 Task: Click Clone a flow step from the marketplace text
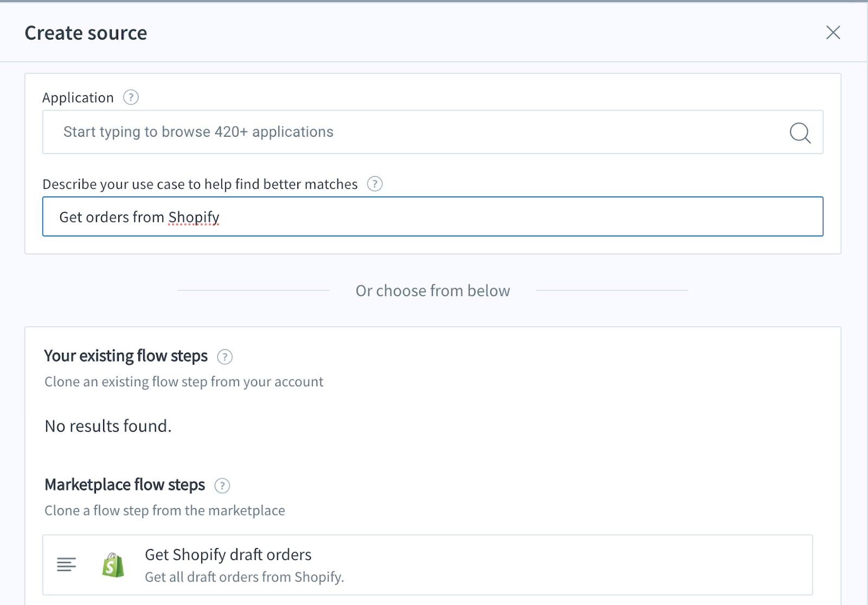coord(164,510)
